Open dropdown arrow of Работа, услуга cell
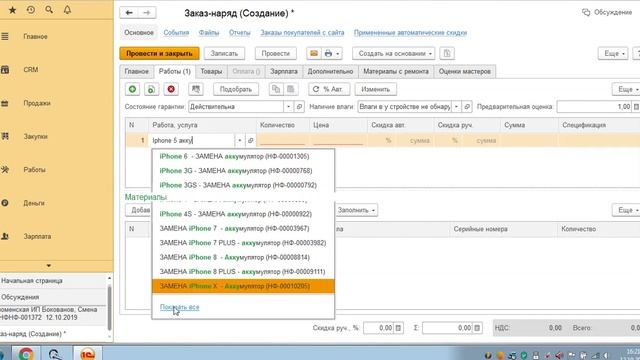 pos(240,140)
